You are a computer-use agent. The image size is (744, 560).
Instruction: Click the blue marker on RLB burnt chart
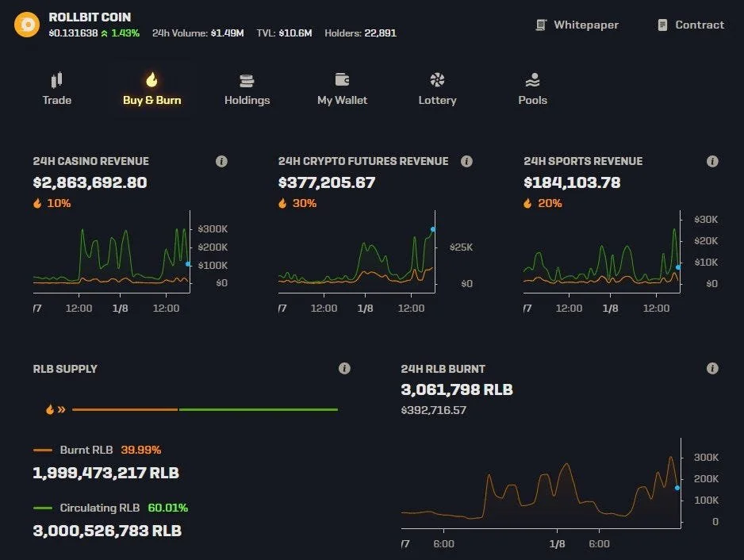pyautogui.click(x=677, y=487)
